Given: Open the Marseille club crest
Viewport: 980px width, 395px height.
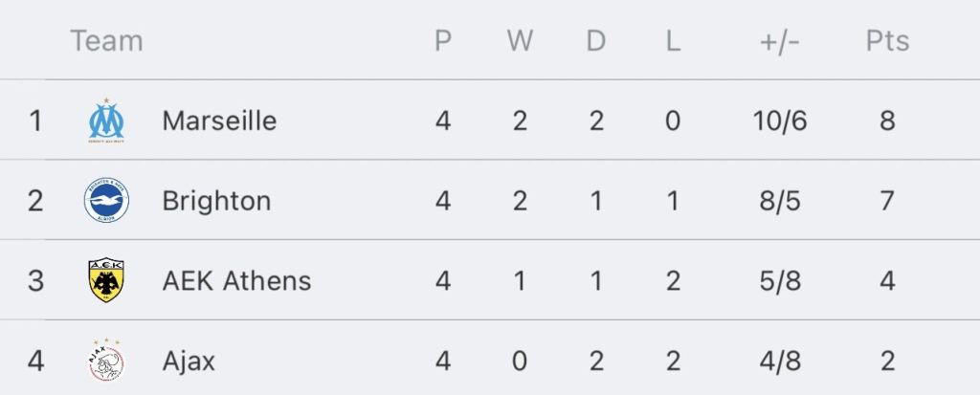Looking at the screenshot, I should coord(106,120).
